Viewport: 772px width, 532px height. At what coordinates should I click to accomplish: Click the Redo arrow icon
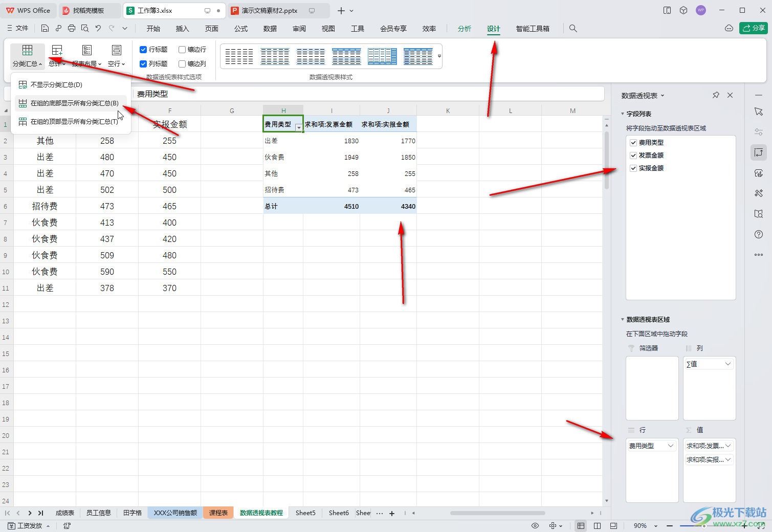(x=112, y=29)
